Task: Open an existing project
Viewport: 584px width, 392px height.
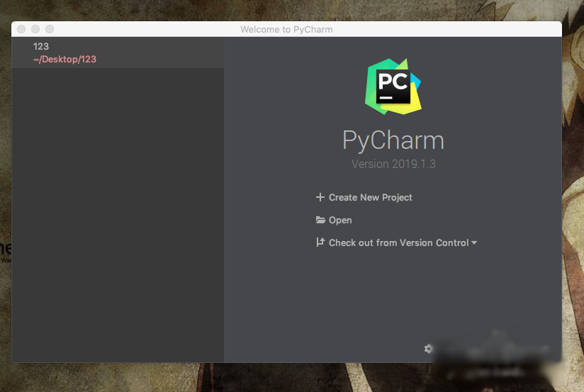Action: [x=340, y=220]
